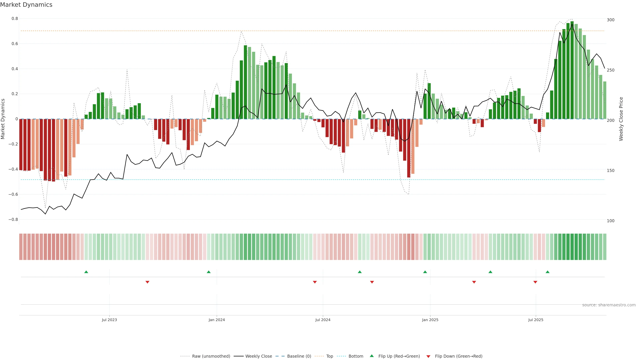Click the Bottom legend entry
Image resolution: width=644 pixels, height=362 pixels.
[x=356, y=356]
